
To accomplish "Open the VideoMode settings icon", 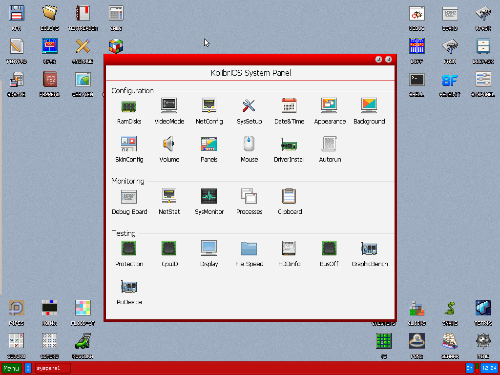I will [x=169, y=106].
